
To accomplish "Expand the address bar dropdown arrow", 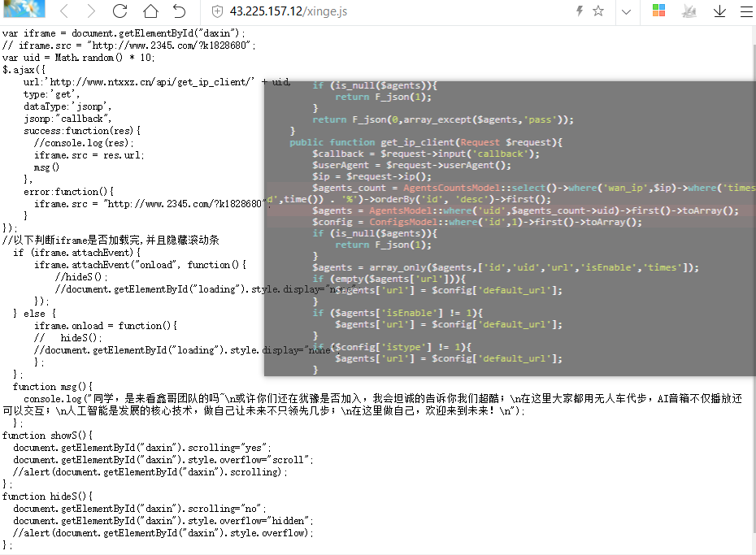I will pos(626,11).
